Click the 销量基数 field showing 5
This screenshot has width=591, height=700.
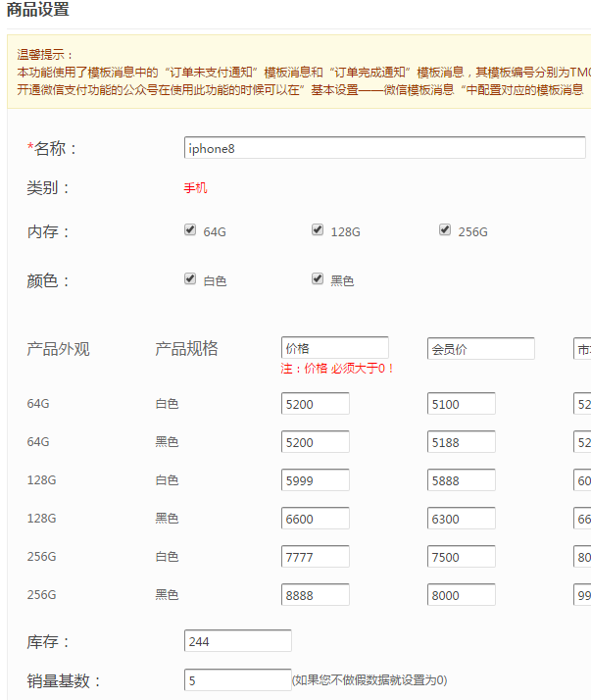click(237, 679)
